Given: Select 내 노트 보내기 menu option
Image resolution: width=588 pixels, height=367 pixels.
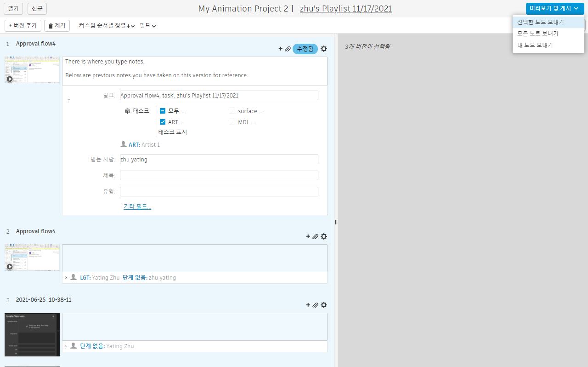Looking at the screenshot, I should (x=548, y=45).
